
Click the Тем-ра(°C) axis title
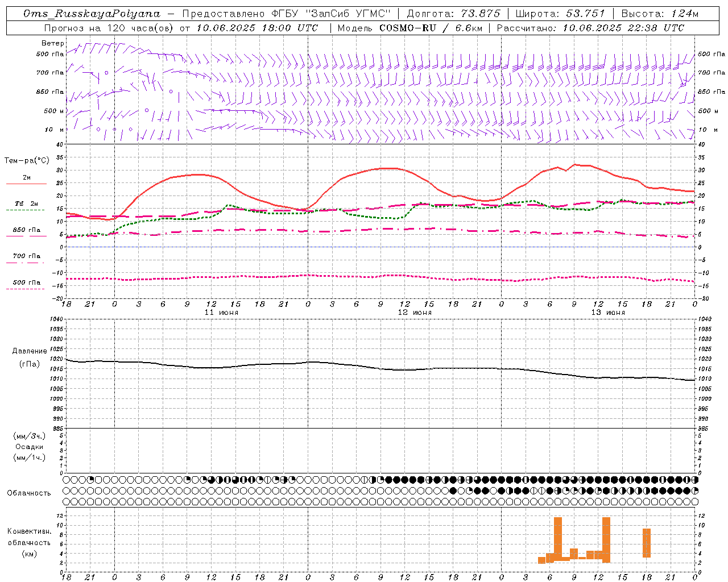tap(27, 161)
